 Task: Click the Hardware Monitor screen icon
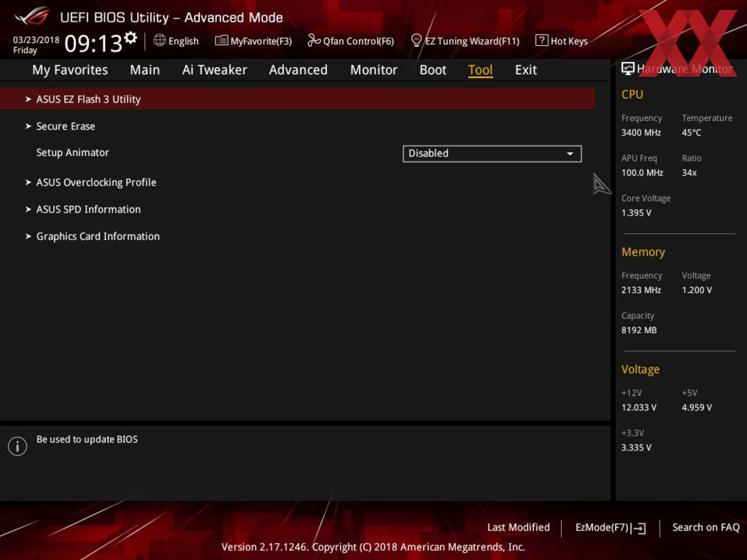pyautogui.click(x=628, y=69)
